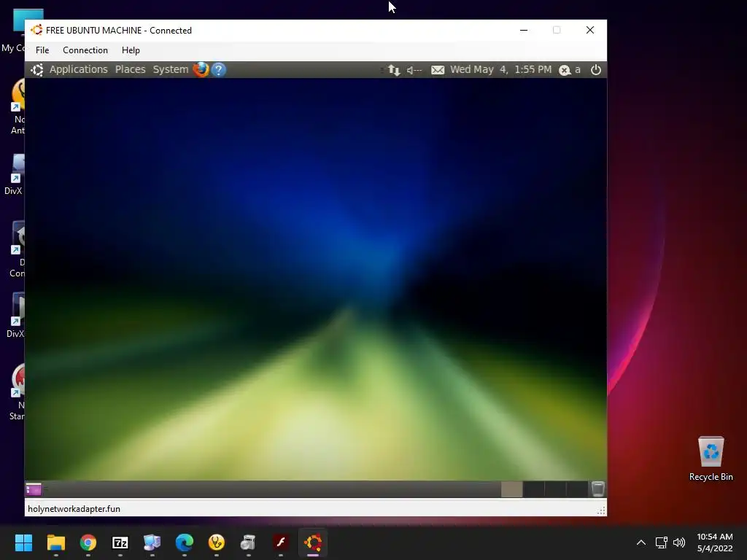The height and width of the screenshot is (560, 747).
Task: Switch to the second workspace in switcher
Action: 533,489
